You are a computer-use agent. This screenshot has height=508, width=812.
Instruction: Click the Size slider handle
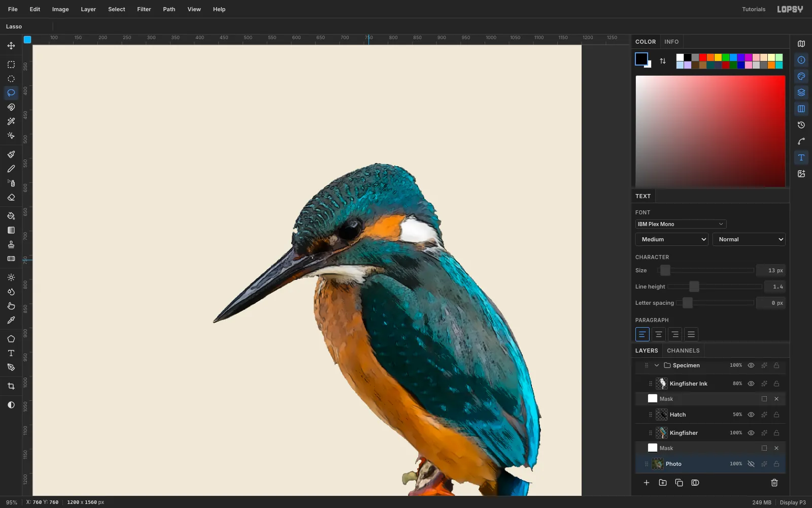tap(665, 270)
